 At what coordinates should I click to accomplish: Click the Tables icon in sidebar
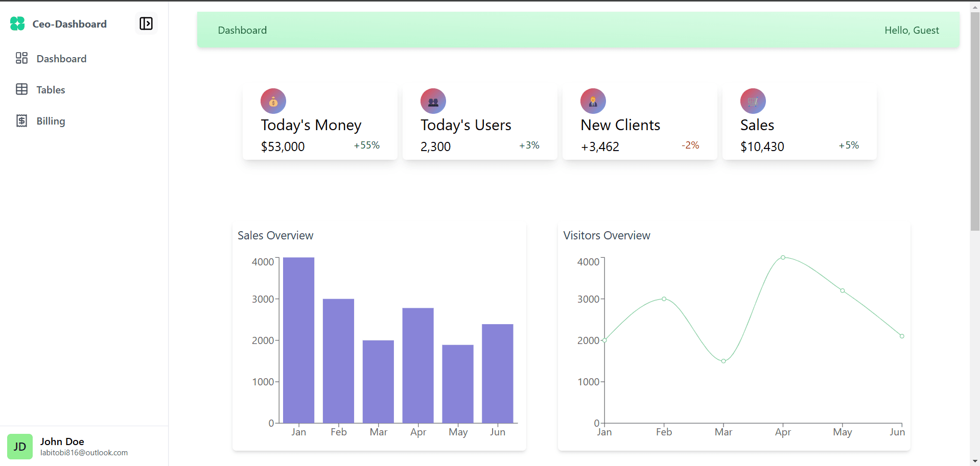point(21,89)
